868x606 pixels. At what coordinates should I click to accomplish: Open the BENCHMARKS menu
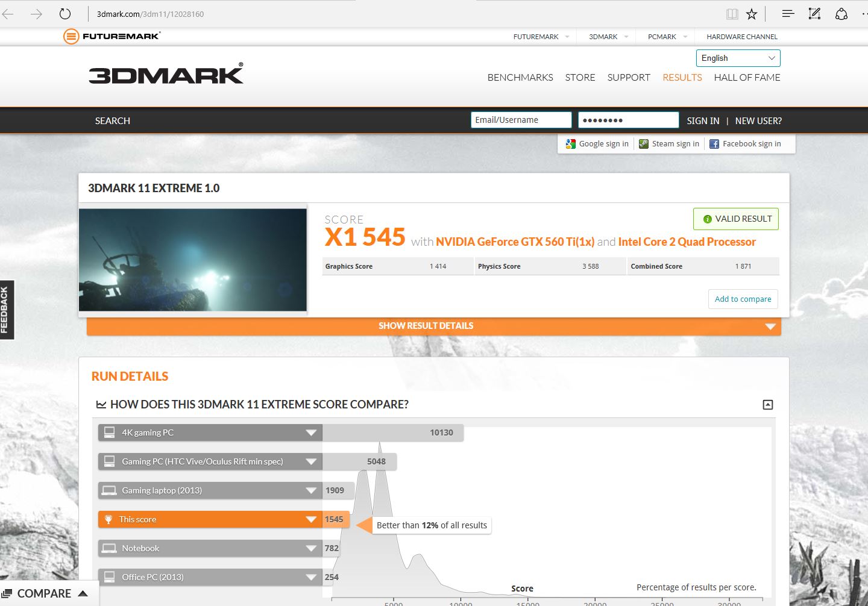pyautogui.click(x=520, y=78)
